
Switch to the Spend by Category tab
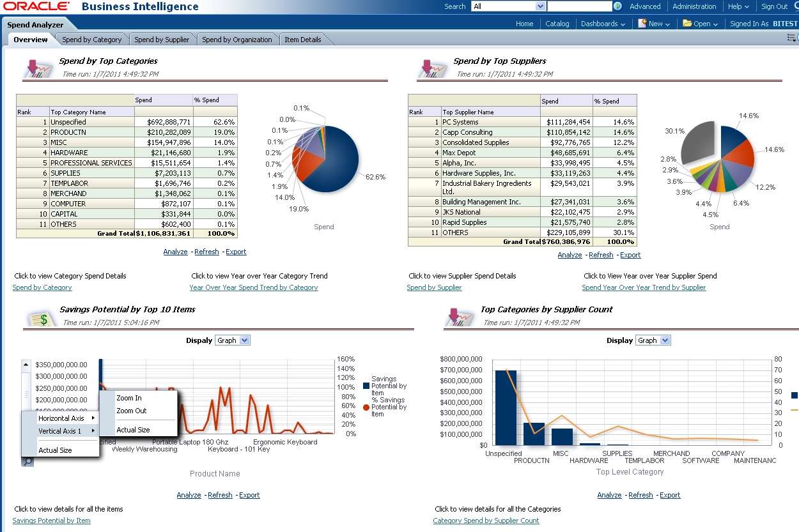(91, 40)
